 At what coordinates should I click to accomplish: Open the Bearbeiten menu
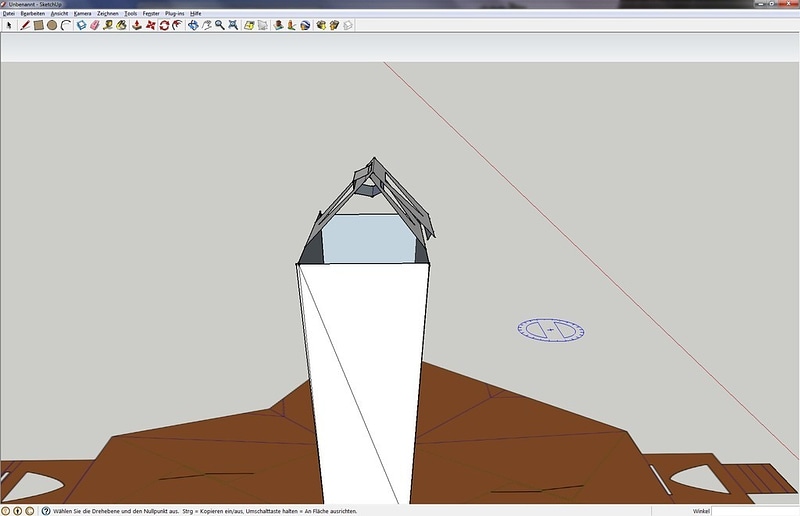point(33,13)
